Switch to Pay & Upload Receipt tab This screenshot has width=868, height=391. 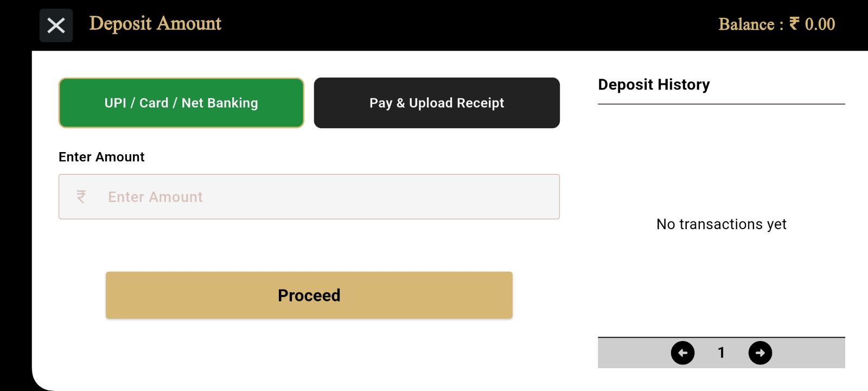(x=437, y=103)
